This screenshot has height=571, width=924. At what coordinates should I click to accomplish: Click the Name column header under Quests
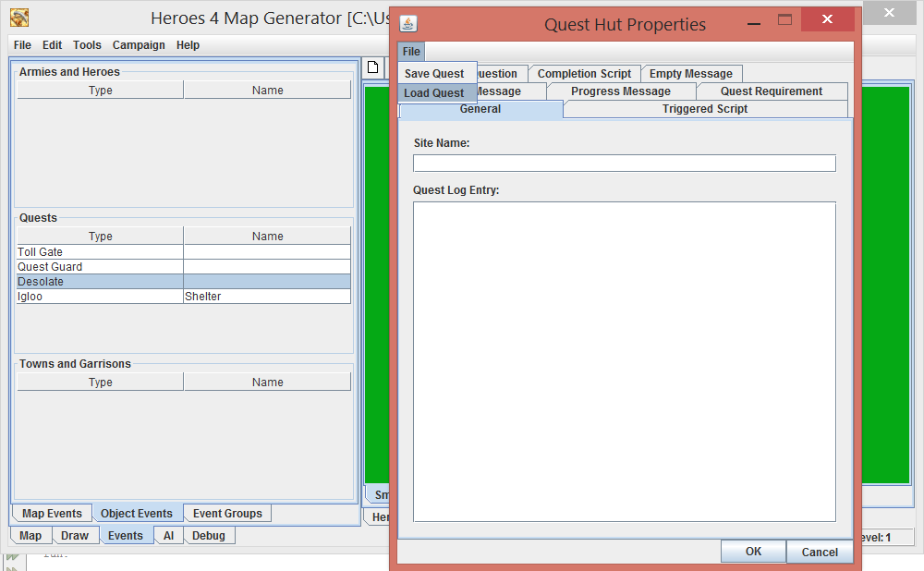pos(268,236)
